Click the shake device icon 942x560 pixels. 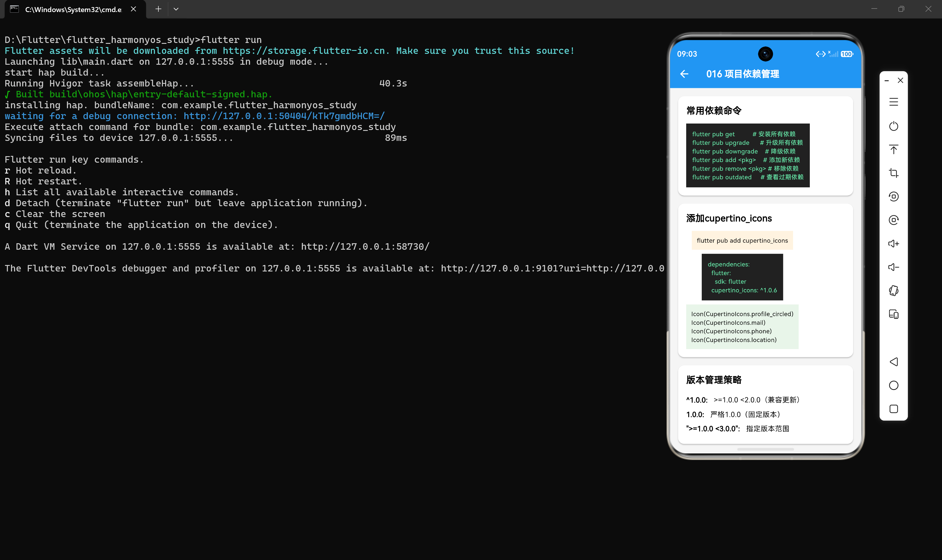[893, 291]
